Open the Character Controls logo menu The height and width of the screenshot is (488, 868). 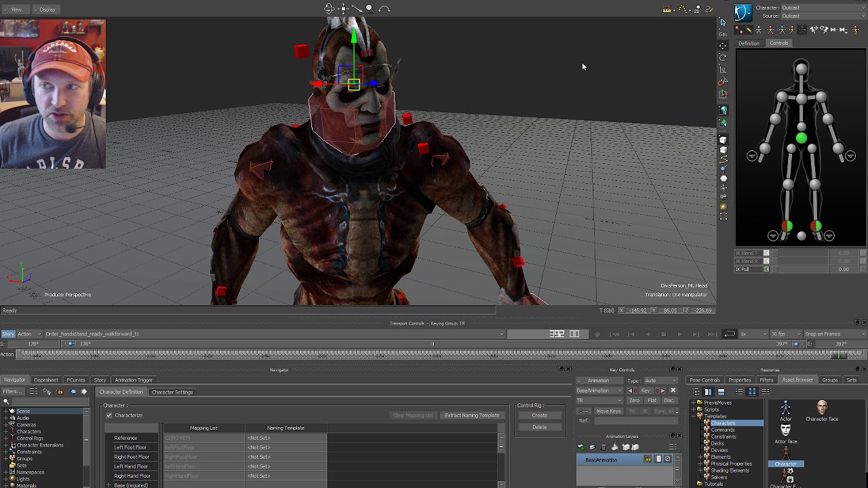pos(743,12)
